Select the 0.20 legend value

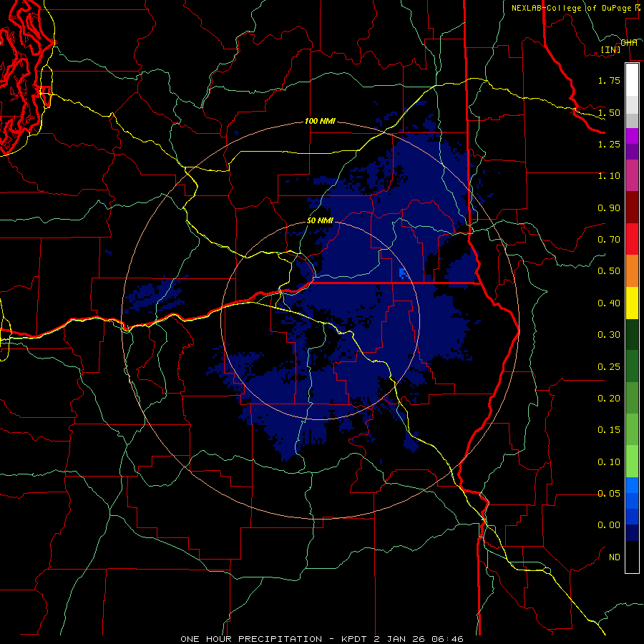[609, 399]
